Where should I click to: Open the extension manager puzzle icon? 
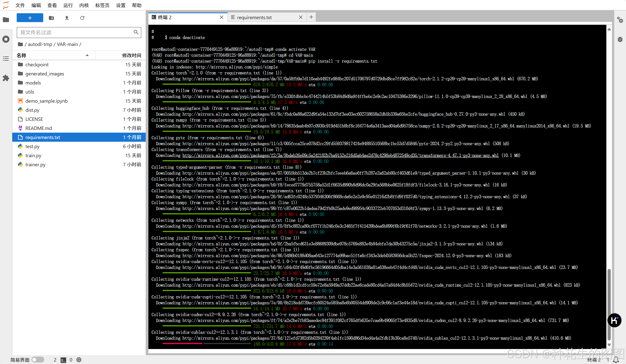[x=6, y=78]
